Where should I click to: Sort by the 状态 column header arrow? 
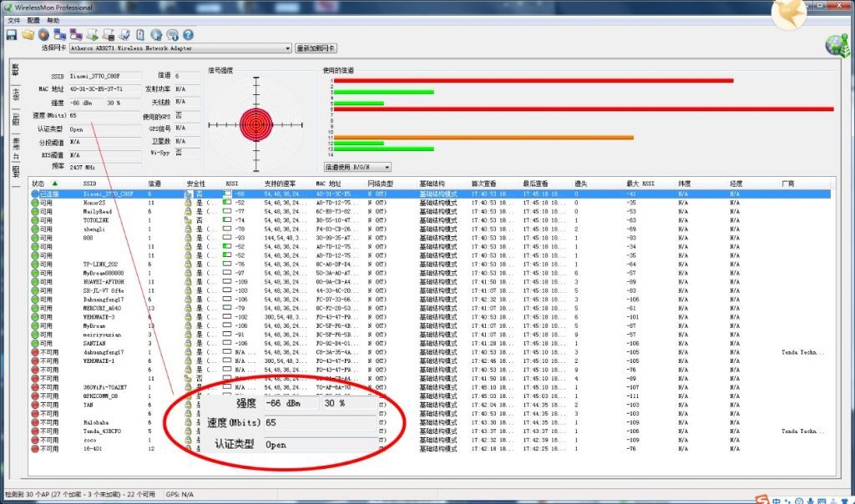coord(54,184)
